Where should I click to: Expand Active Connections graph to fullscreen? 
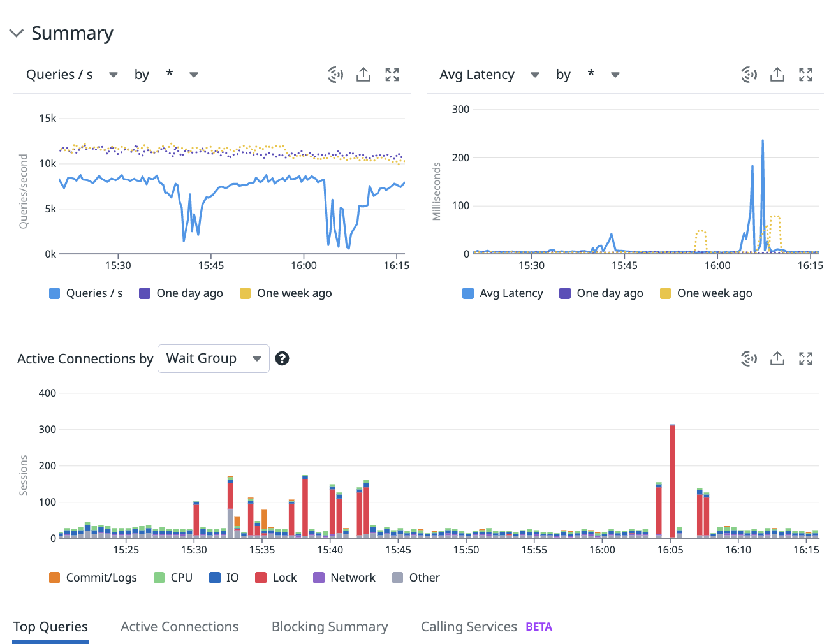click(806, 358)
